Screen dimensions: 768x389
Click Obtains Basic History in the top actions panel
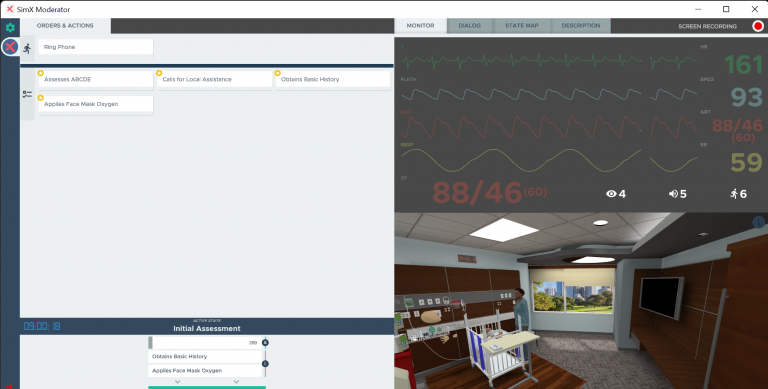tap(333, 79)
